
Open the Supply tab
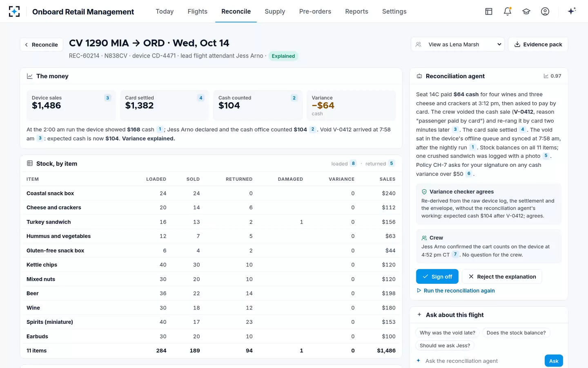tap(275, 11)
